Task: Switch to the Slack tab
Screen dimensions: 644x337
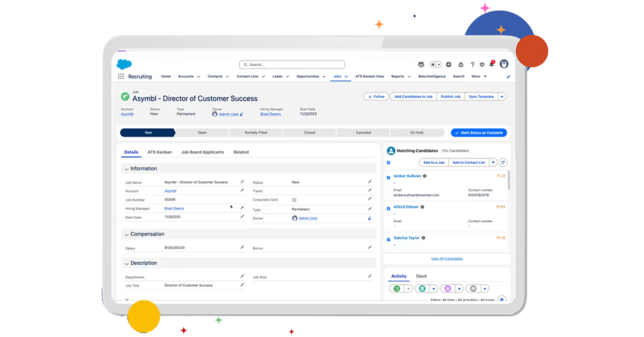Action: pyautogui.click(x=421, y=276)
